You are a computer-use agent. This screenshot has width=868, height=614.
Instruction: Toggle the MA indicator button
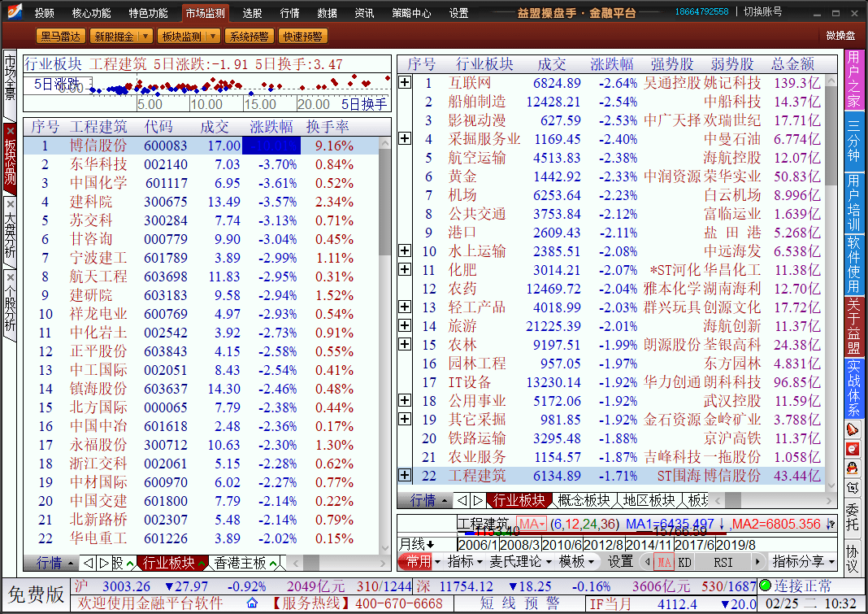point(664,563)
